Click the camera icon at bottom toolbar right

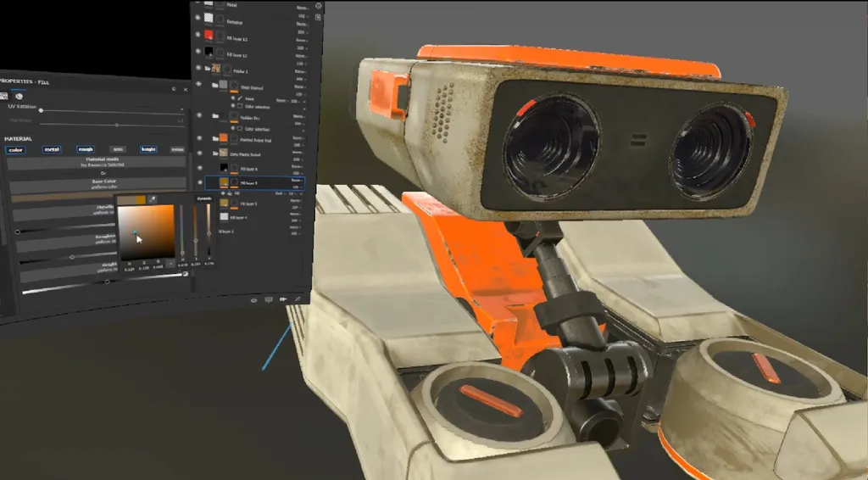pos(284,299)
